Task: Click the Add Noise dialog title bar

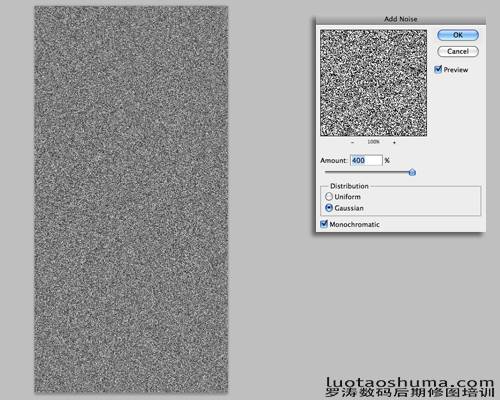Action: pyautogui.click(x=400, y=19)
